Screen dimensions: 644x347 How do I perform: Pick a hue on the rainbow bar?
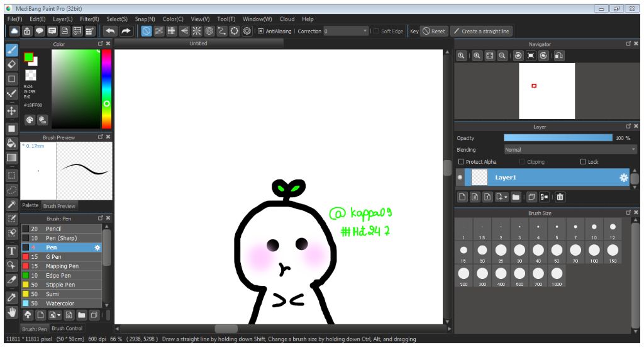coord(106,89)
